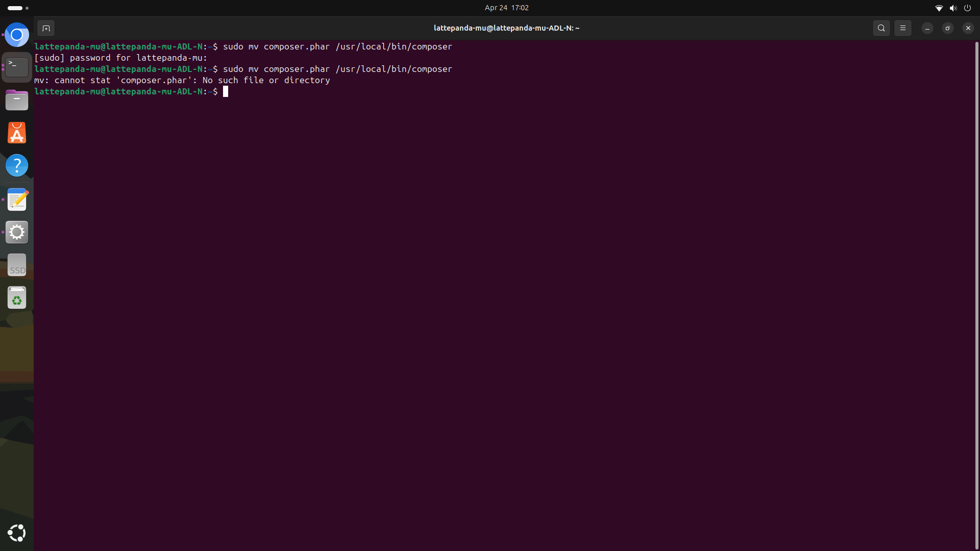Open the SSD drive in dock
Viewport: 980px width, 551px height.
click(x=17, y=265)
